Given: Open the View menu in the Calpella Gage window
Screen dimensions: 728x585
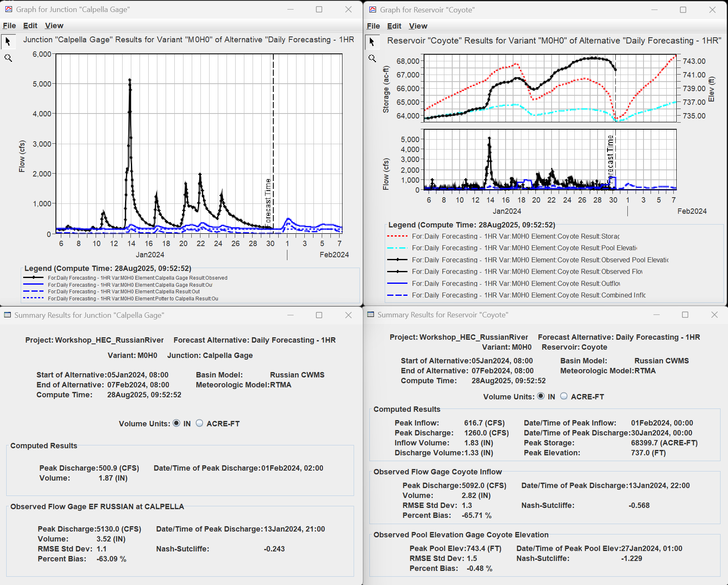Looking at the screenshot, I should click(54, 25).
